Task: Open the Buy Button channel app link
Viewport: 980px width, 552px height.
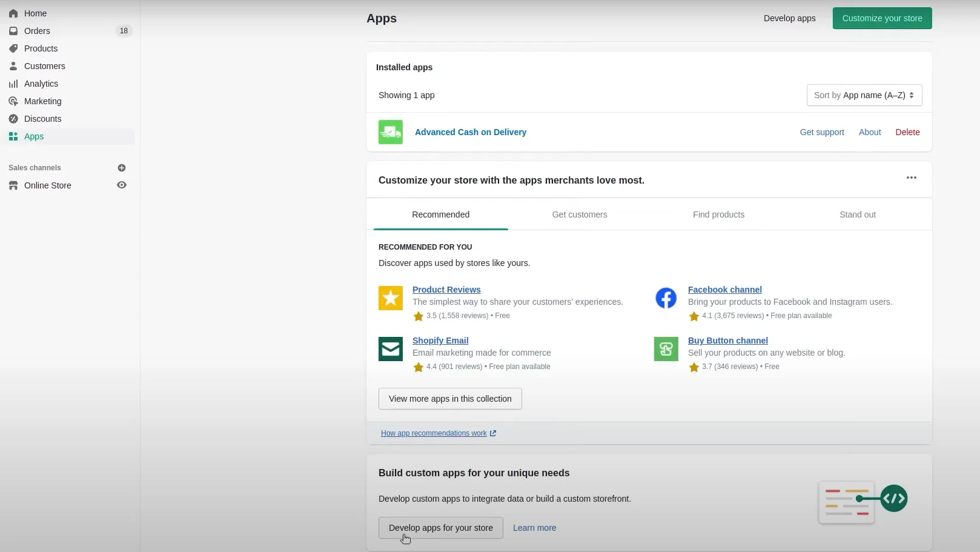Action: coord(728,341)
